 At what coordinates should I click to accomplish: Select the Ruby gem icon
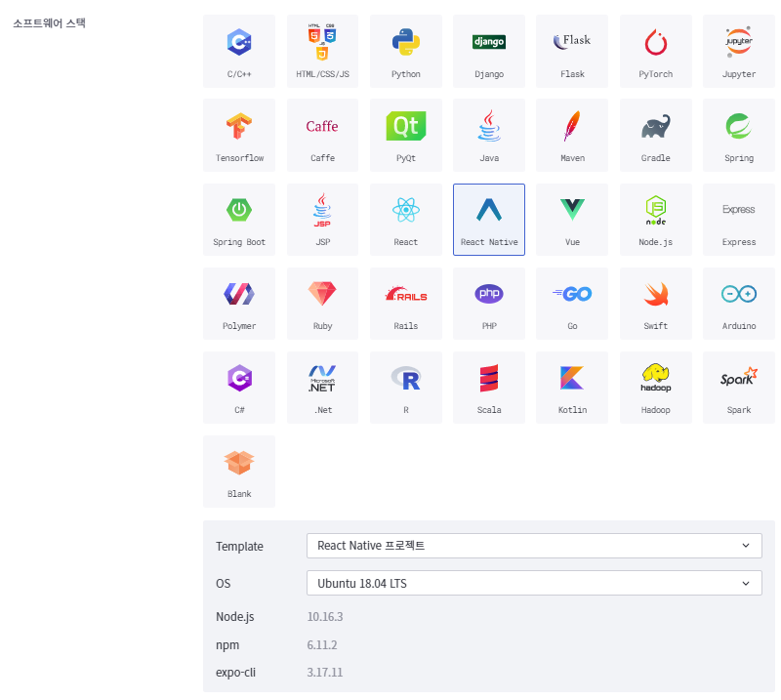click(x=322, y=294)
